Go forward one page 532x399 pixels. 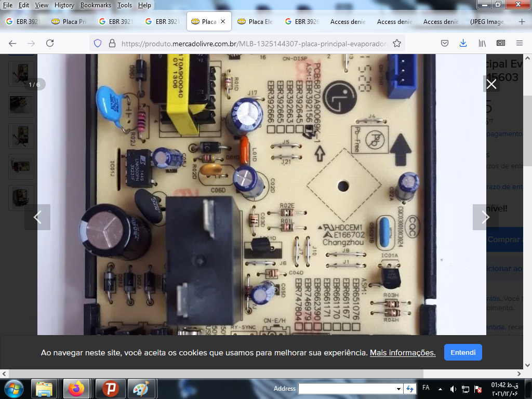(x=31, y=43)
